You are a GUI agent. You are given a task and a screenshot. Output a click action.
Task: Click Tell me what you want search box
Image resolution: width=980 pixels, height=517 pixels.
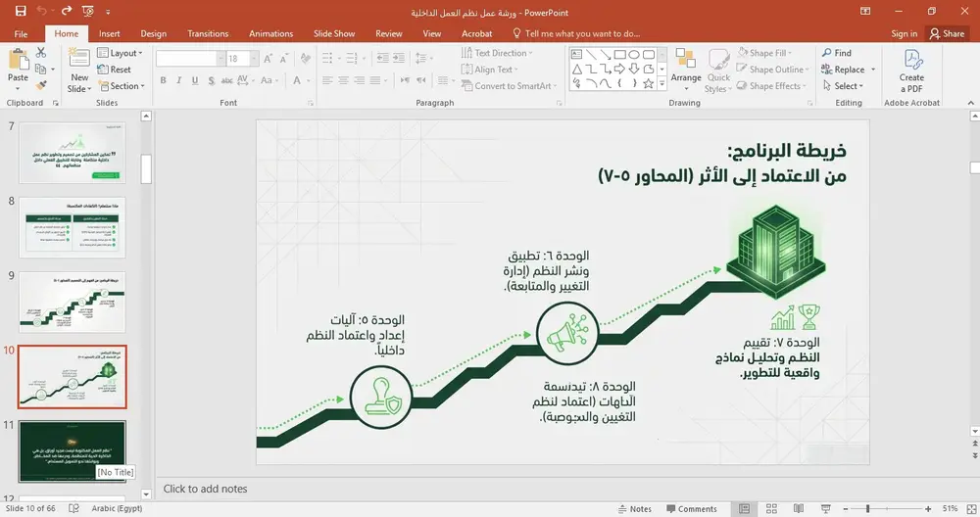tap(576, 33)
